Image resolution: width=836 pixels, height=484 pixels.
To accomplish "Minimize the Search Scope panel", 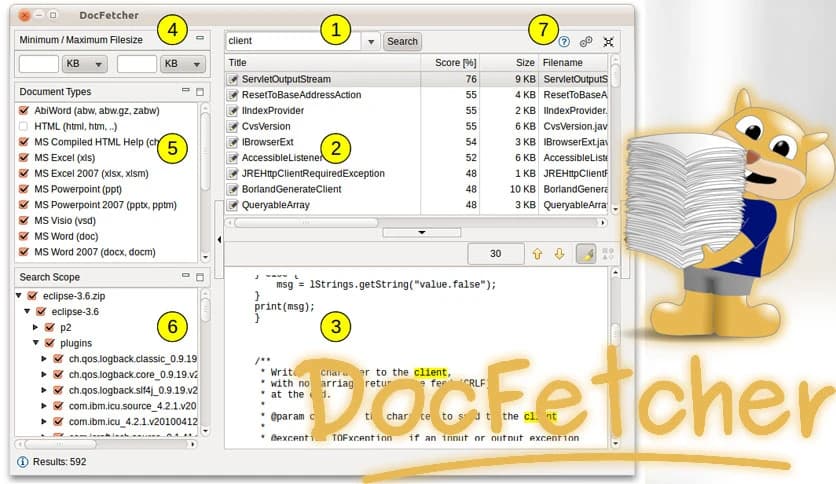I will pos(186,276).
